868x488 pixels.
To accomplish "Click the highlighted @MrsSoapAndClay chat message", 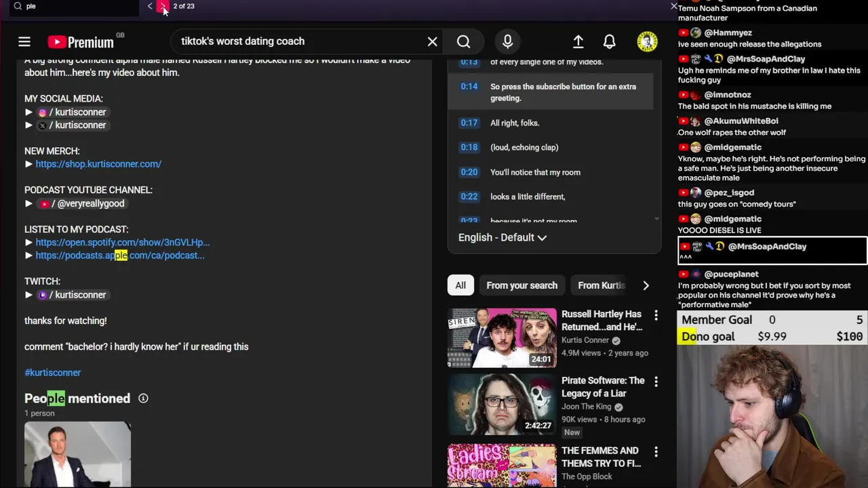I will pos(772,251).
